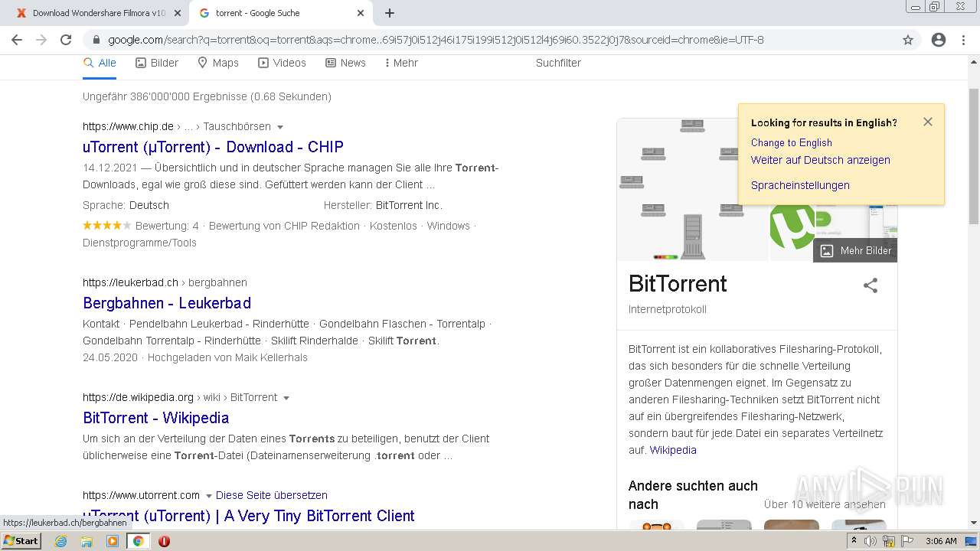Open uTorrent Download - CHIP result
Screen dimensions: 980x551
pos(213,147)
